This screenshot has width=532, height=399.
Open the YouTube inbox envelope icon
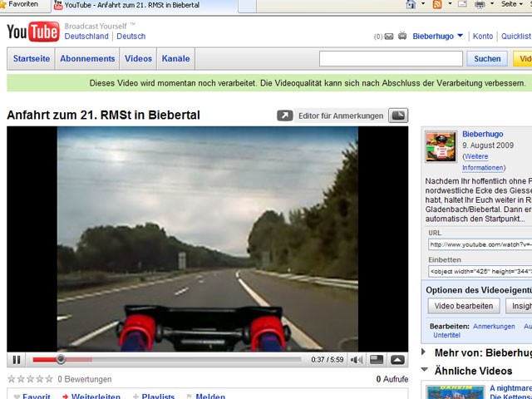click(x=390, y=37)
